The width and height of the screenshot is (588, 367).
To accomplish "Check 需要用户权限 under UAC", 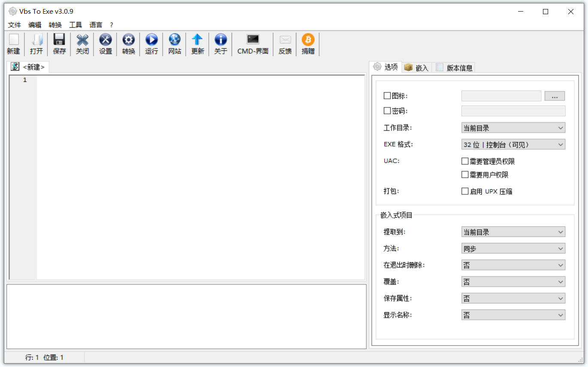I will (x=465, y=175).
